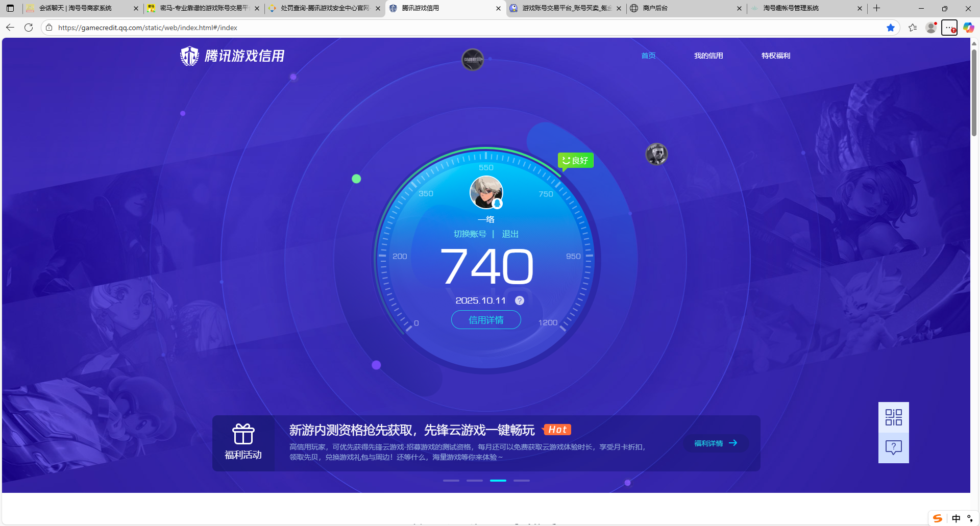Toggle the bookmark star for this page
The image size is (980, 526).
pos(891,28)
